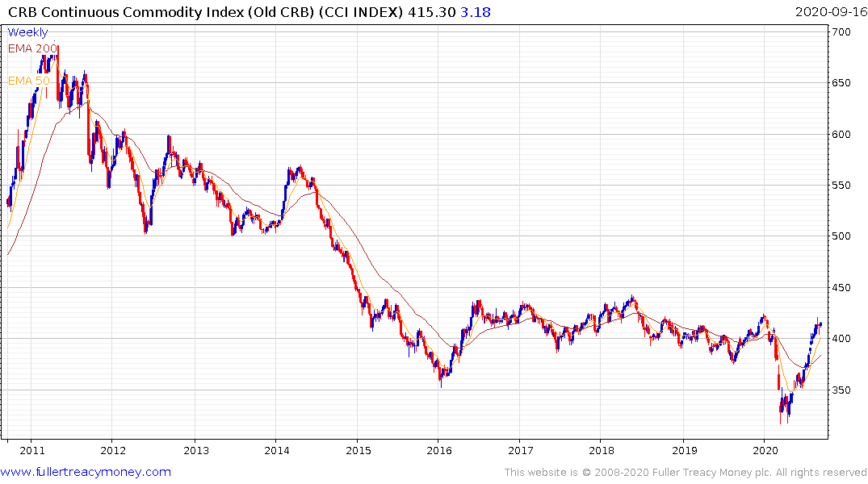
Task: Click the 450 price axis label
Action: click(x=841, y=288)
